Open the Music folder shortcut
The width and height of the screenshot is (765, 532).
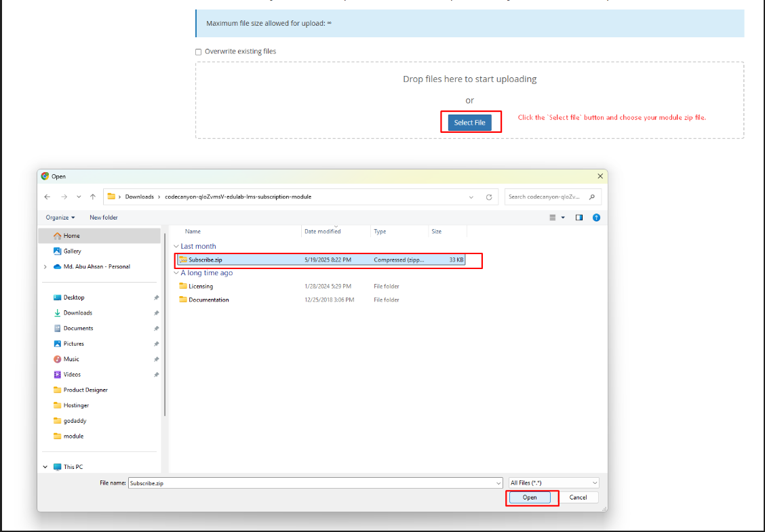click(71, 359)
